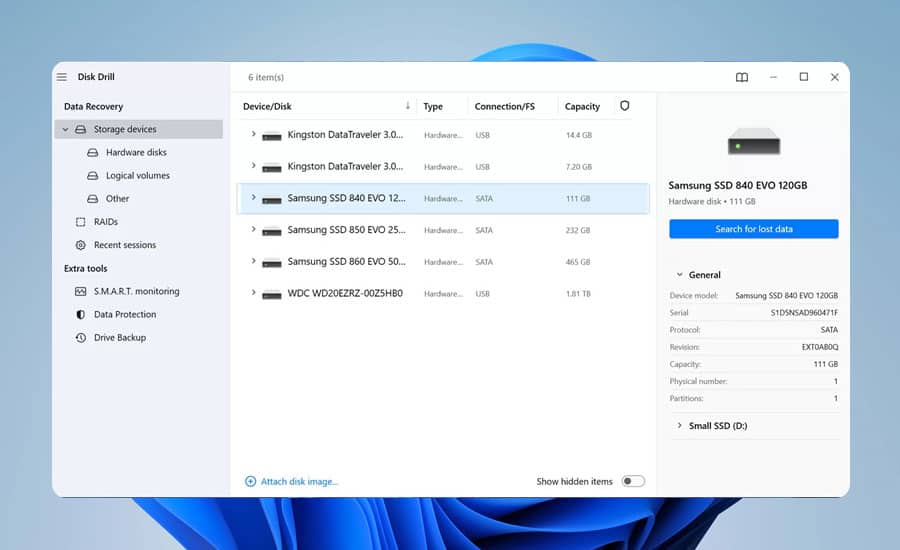
Task: Open S.M.A.R.T. monitoring tool
Action: coord(137,291)
